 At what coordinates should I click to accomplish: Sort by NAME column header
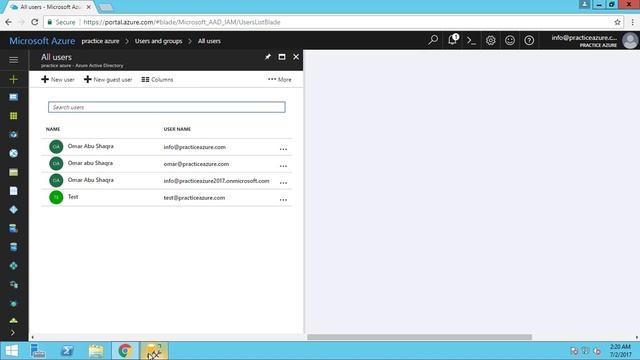click(x=53, y=129)
